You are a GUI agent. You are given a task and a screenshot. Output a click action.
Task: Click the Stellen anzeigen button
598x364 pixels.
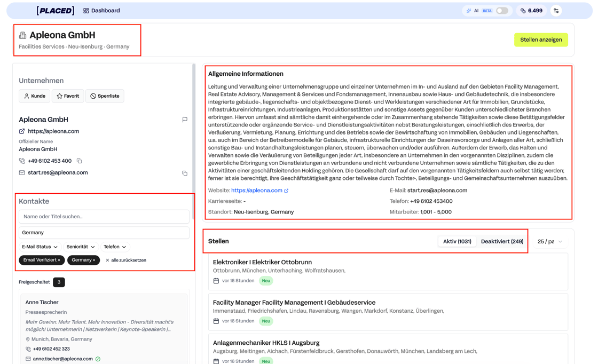pos(541,39)
